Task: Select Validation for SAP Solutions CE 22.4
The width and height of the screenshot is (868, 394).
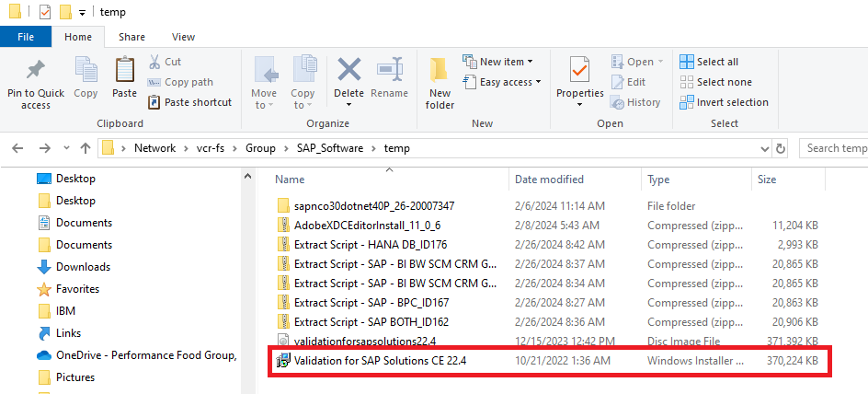Action: tap(548, 361)
